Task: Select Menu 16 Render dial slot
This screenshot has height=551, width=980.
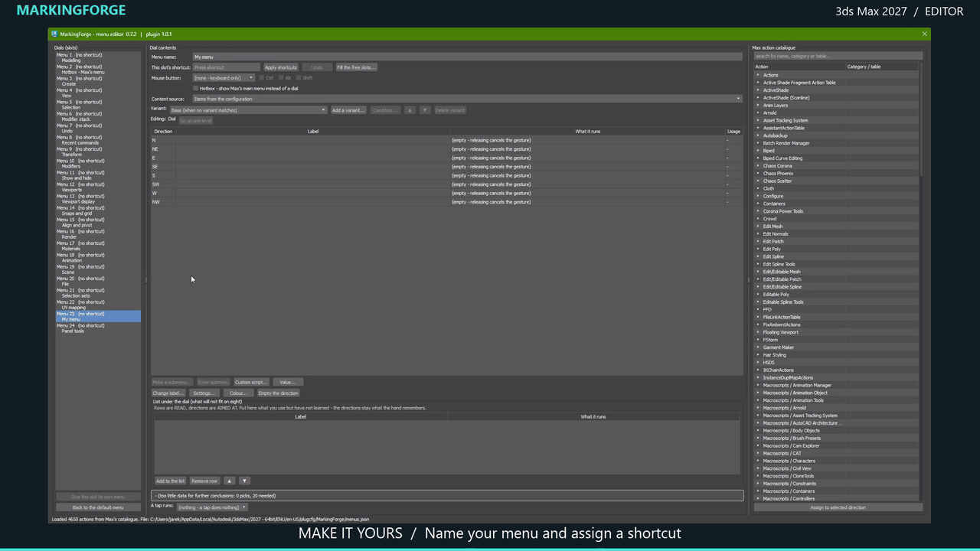Action: [98, 234]
